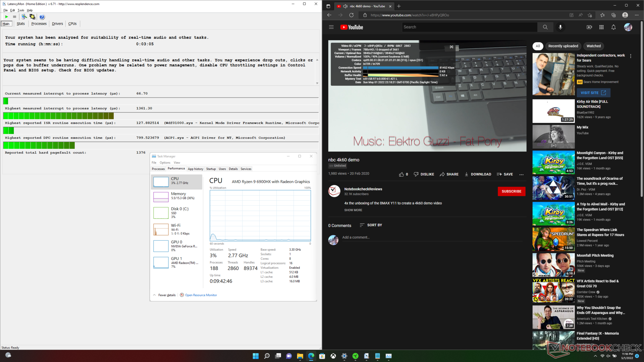Select the All filter chip

coord(538,46)
